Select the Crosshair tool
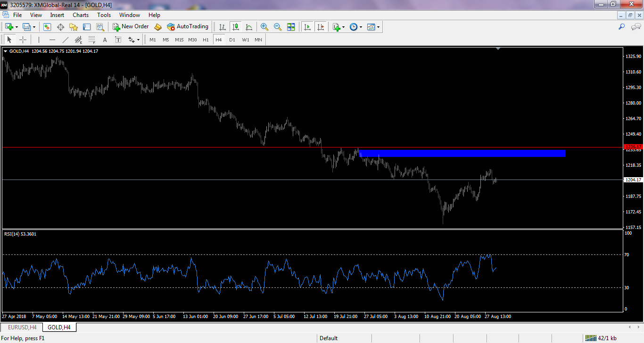Viewport: 644px width, 343px height. click(23, 40)
